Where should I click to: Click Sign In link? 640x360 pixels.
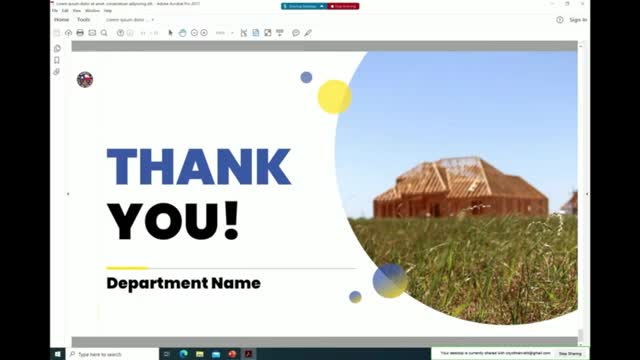(578, 20)
